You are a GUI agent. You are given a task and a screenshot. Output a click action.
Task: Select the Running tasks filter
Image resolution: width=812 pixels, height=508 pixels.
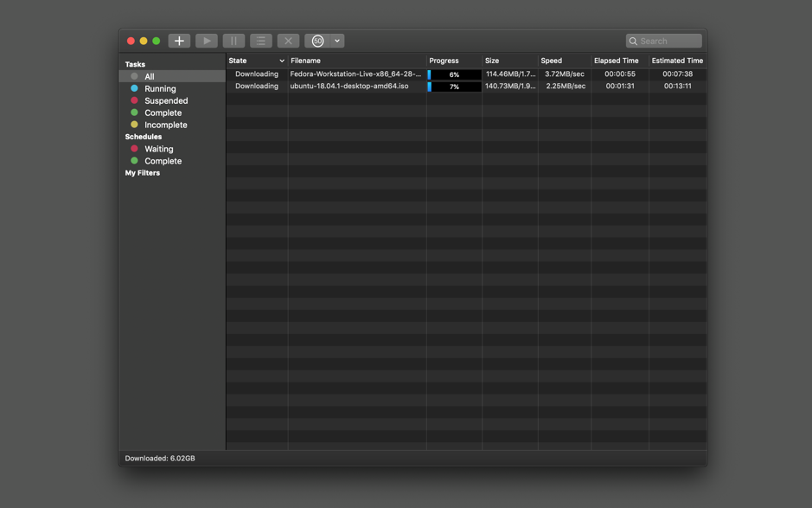159,88
